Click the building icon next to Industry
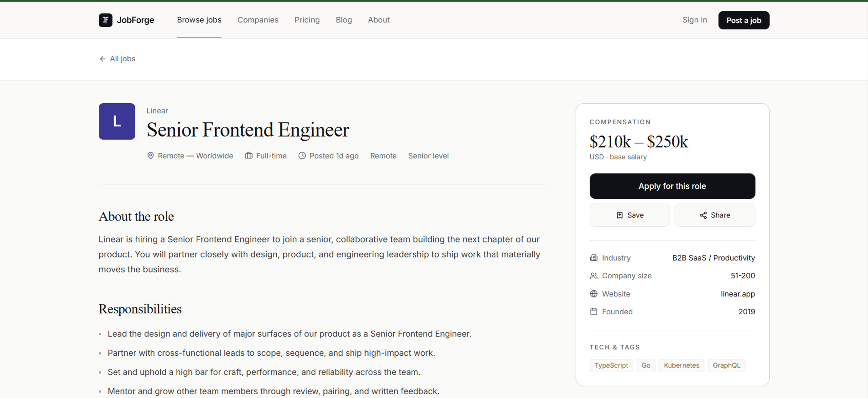 point(594,258)
